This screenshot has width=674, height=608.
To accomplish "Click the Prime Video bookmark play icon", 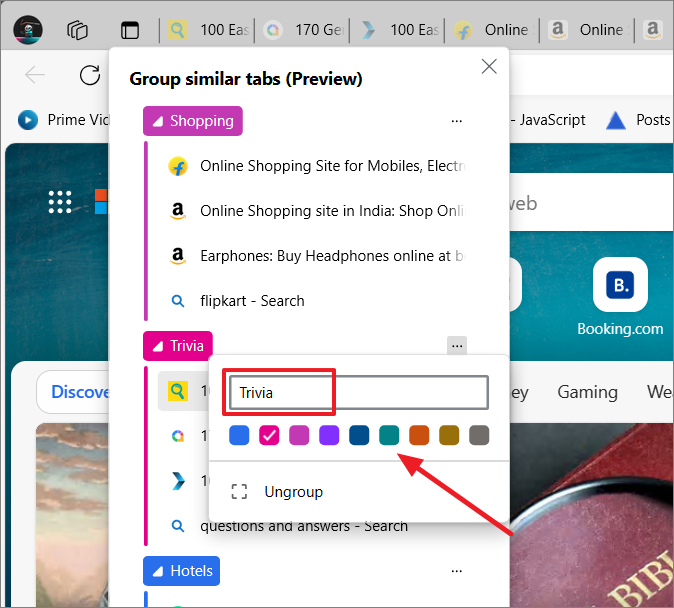I will point(28,120).
